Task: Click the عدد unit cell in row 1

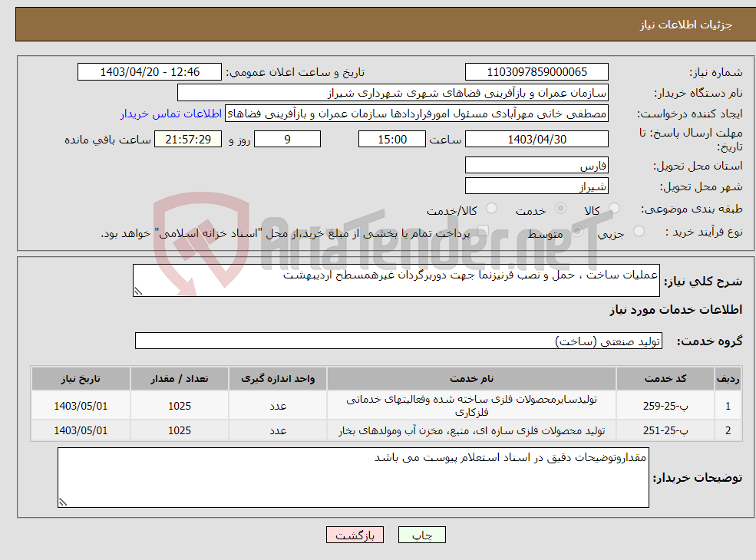Action: point(278,406)
